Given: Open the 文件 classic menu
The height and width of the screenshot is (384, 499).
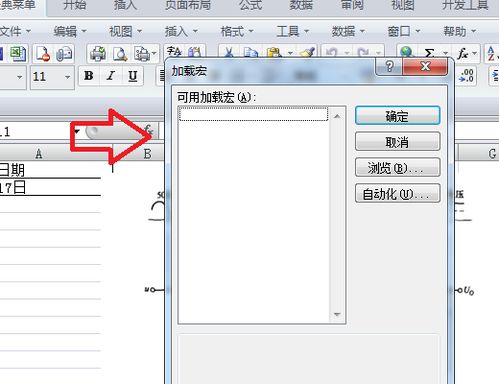Looking at the screenshot, I should [x=15, y=32].
